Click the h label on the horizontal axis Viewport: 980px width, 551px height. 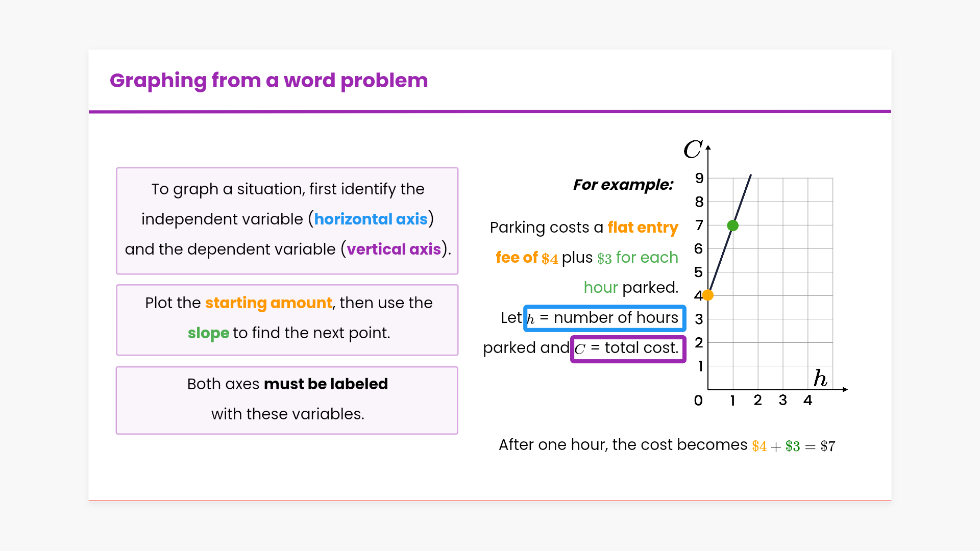(x=820, y=379)
